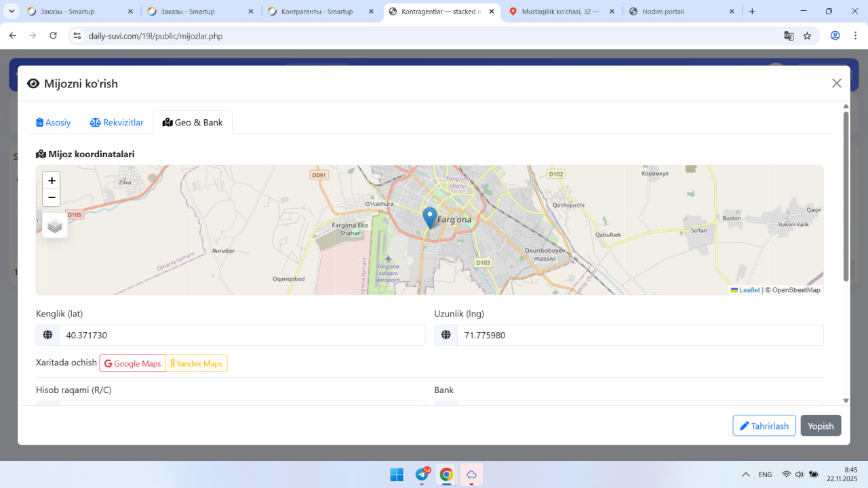The image size is (868, 488).
Task: Open the Windows Start menu
Action: (x=397, y=474)
